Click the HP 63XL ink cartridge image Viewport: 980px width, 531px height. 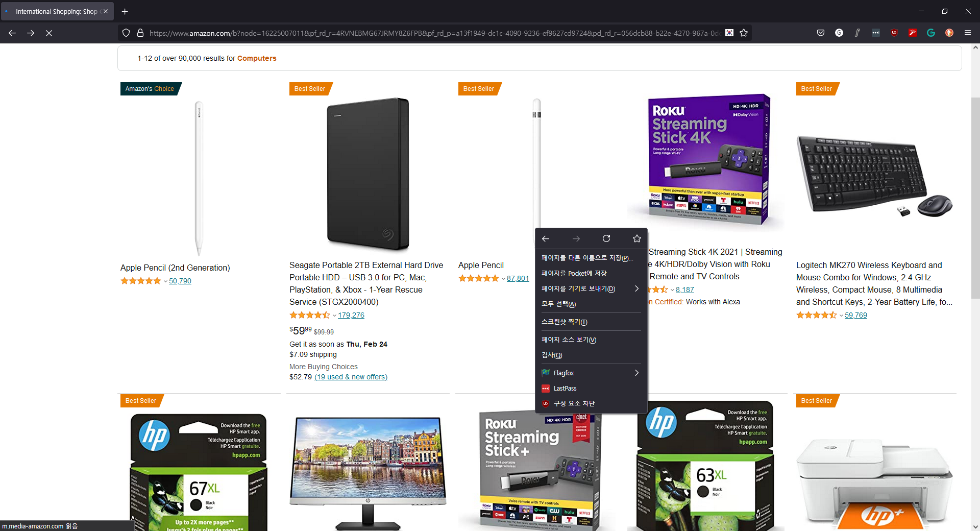point(706,466)
